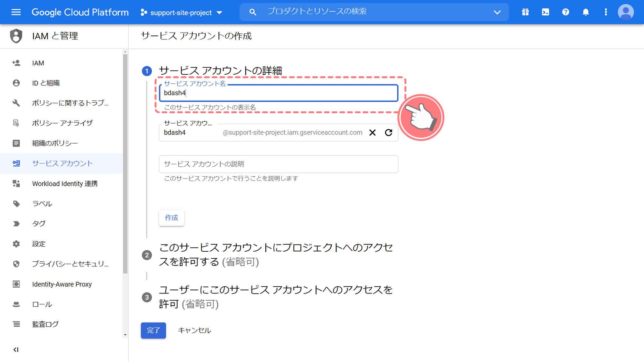Open Identity-Aware Proxy sidebar item
The width and height of the screenshot is (644, 362).
coord(61,284)
